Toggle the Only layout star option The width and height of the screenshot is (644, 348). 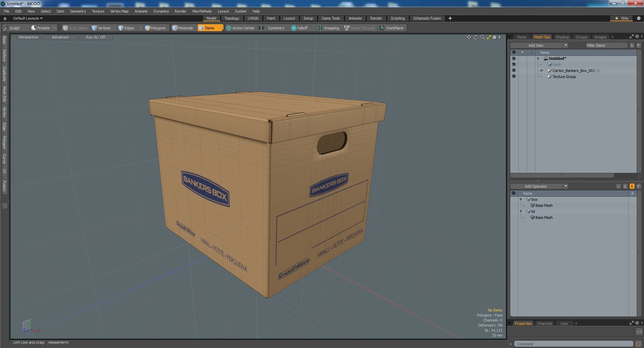tap(622, 18)
